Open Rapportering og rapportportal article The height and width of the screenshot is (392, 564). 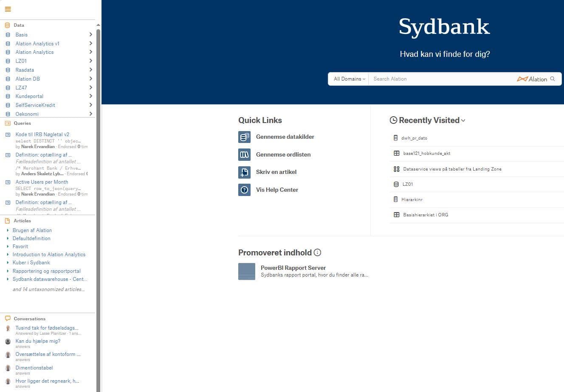point(46,271)
